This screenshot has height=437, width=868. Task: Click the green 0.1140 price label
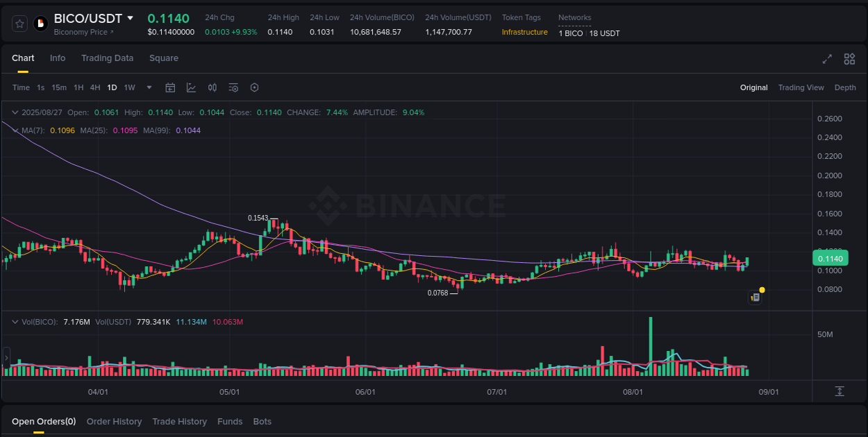click(x=829, y=258)
